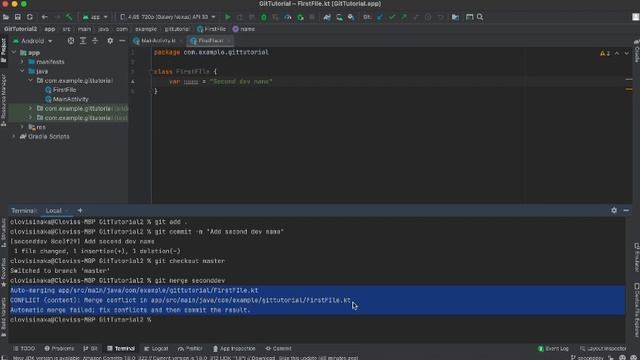Open the SDK Manager icon
The width and height of the screenshot is (640, 360).
(351, 17)
